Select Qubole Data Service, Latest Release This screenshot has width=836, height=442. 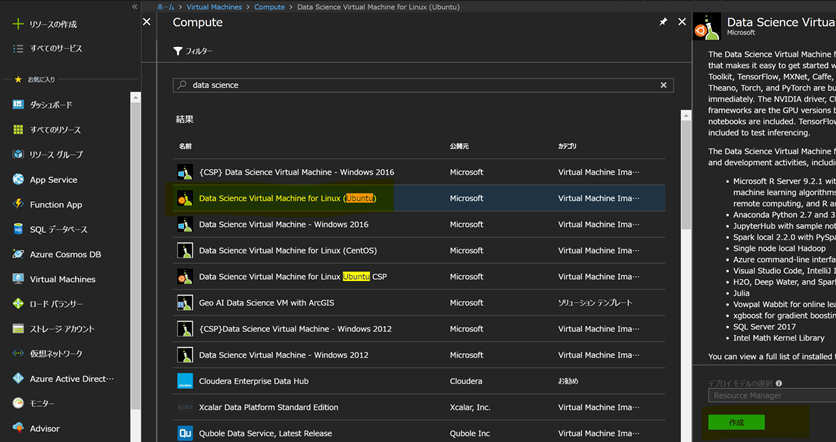[419, 433]
